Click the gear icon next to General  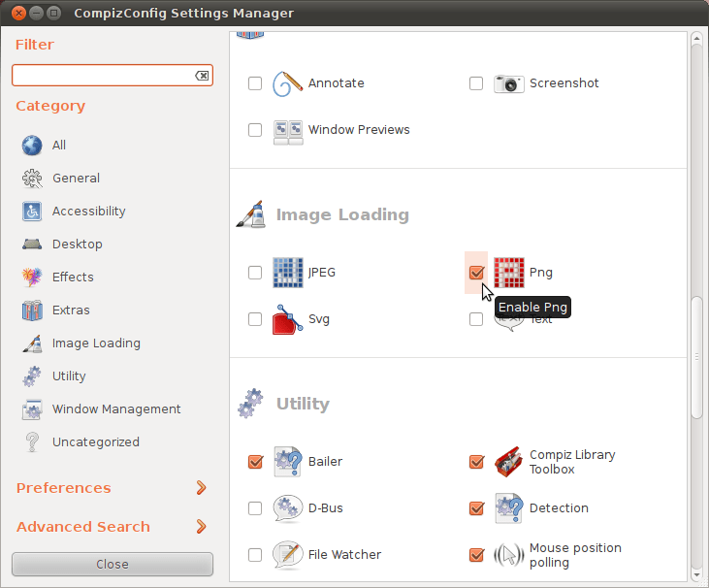tap(32, 179)
